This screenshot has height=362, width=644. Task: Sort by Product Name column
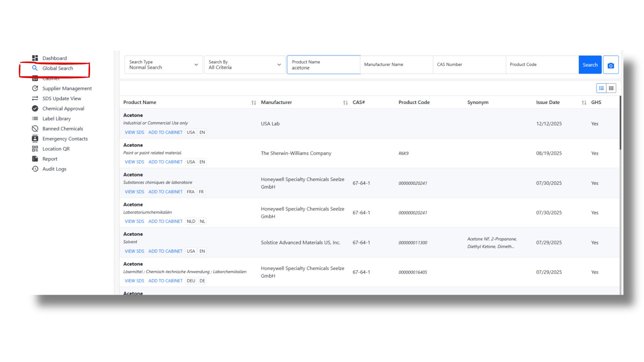pos(254,102)
